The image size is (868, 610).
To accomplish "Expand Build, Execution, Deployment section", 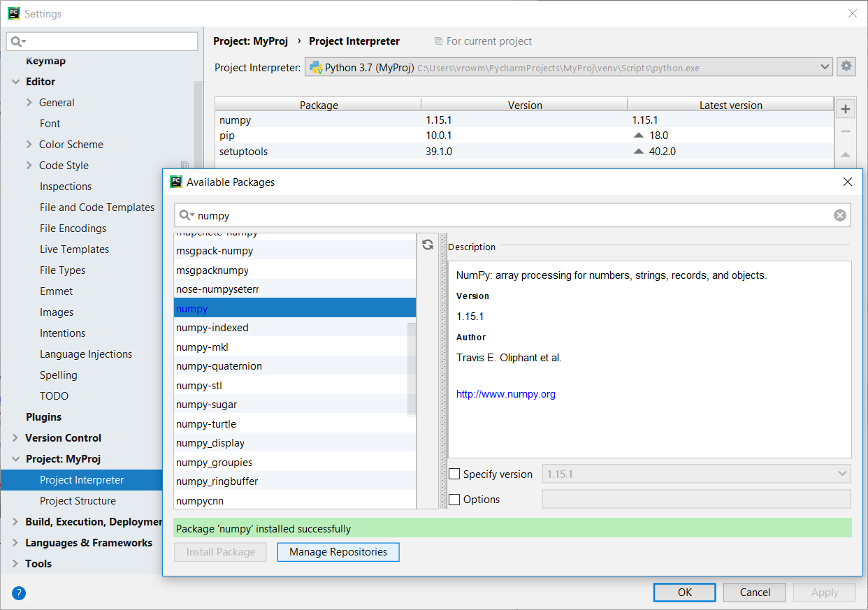I will (15, 522).
